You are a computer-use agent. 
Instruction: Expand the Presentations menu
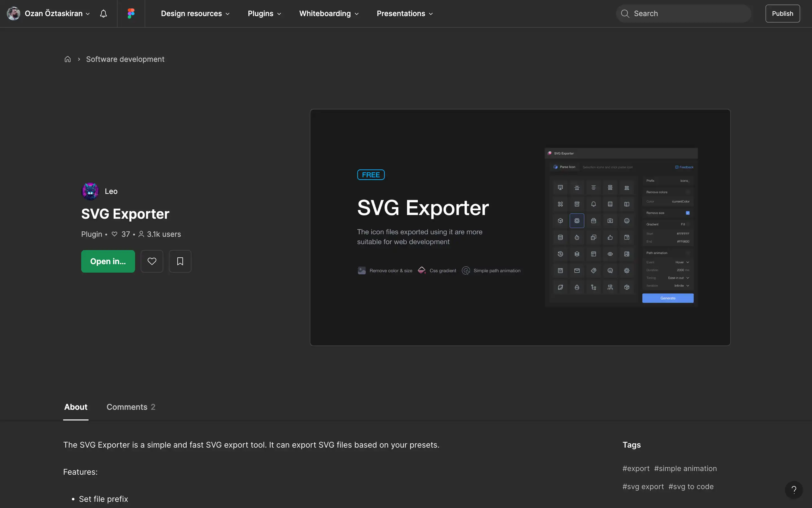click(x=405, y=14)
